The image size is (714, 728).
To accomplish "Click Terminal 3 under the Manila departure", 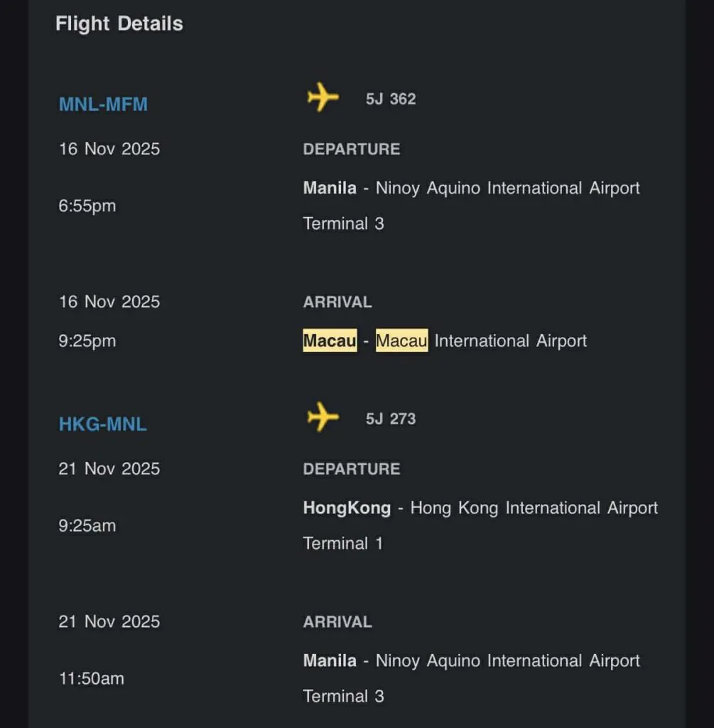I will [343, 224].
